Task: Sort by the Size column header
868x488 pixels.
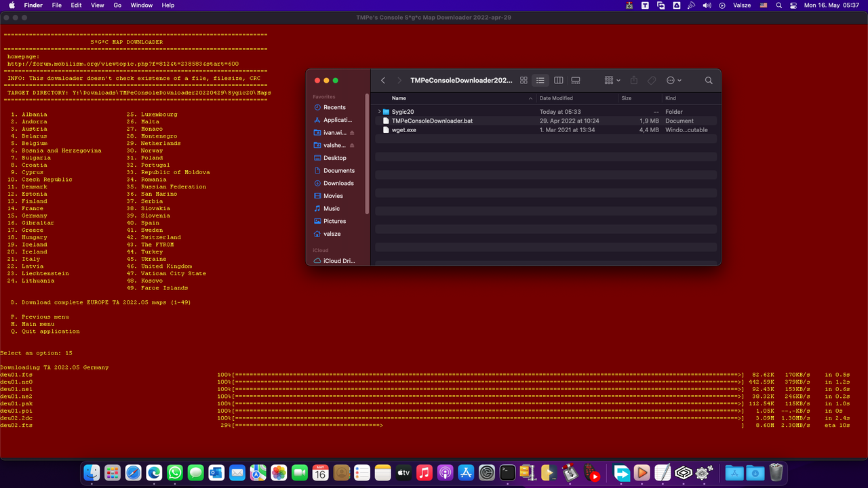Action: pos(626,98)
